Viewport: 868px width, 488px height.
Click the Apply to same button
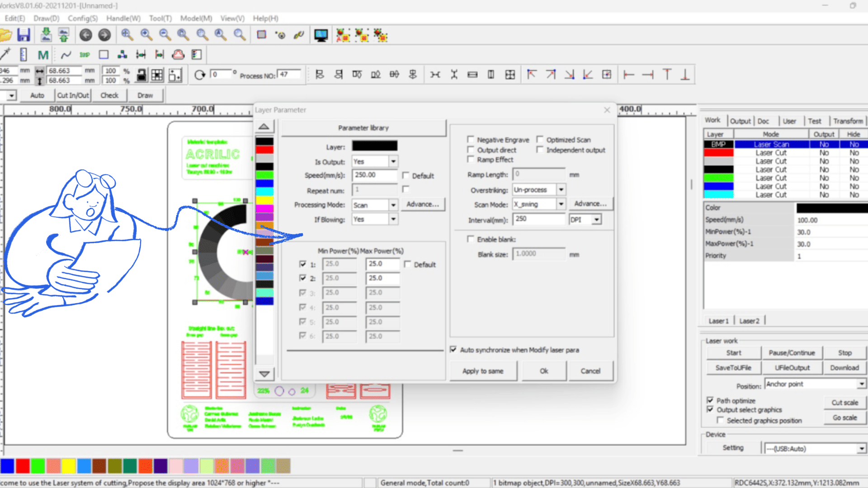[x=482, y=371]
